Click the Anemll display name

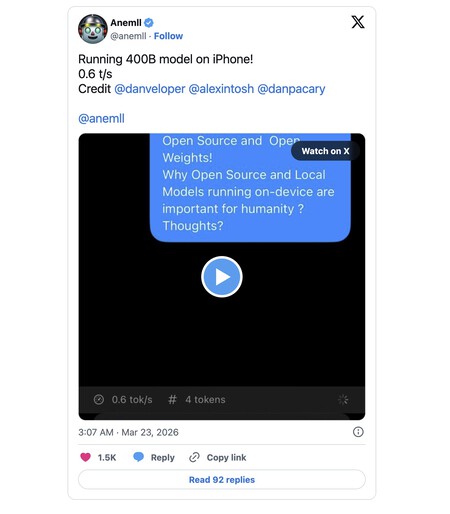[x=126, y=23]
